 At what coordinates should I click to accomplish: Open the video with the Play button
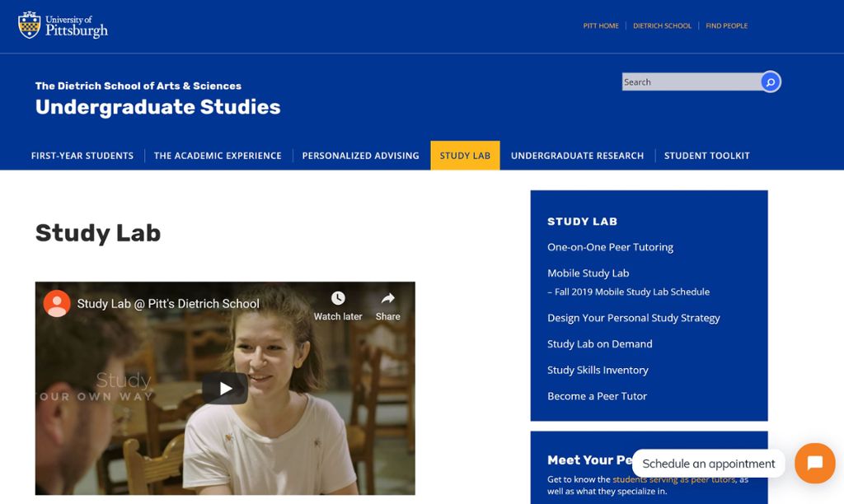pyautogui.click(x=224, y=388)
